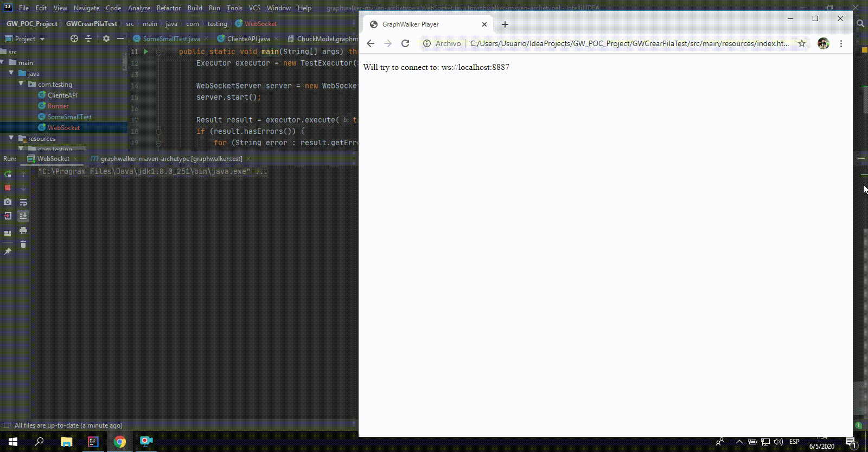
Task: Select the SomeSmallTest class in tree
Action: point(69,117)
